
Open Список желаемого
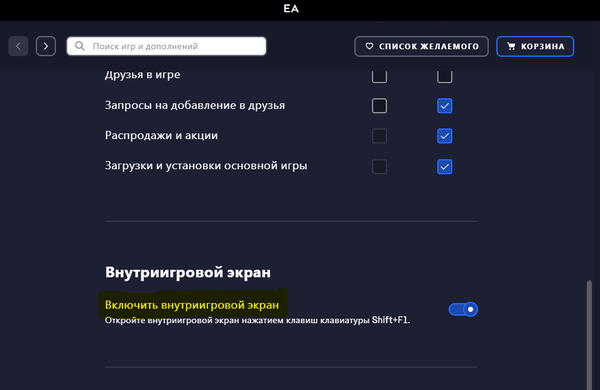421,46
